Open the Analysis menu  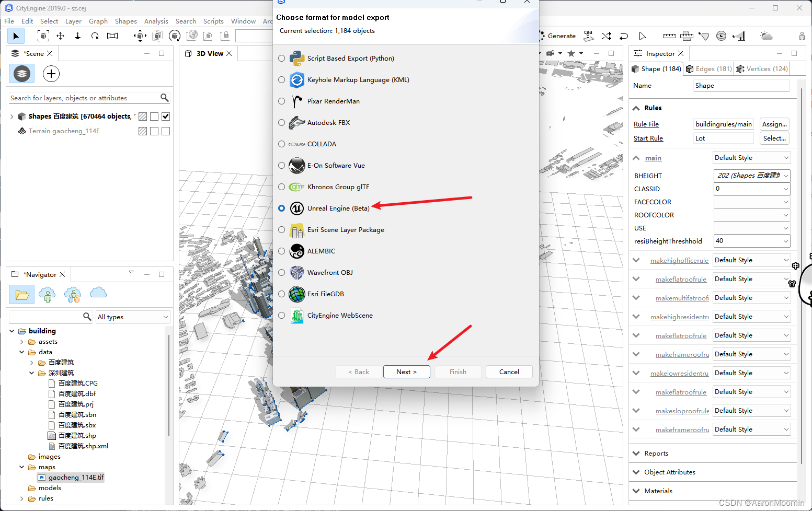pos(156,21)
